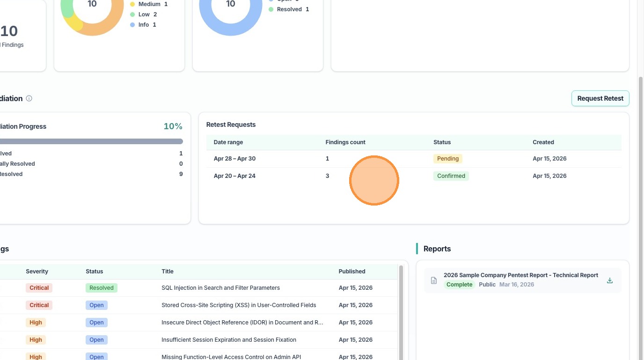Open the 2026 Sample Company Pentest Report
Screen dimensions: 644x360
pos(520,275)
